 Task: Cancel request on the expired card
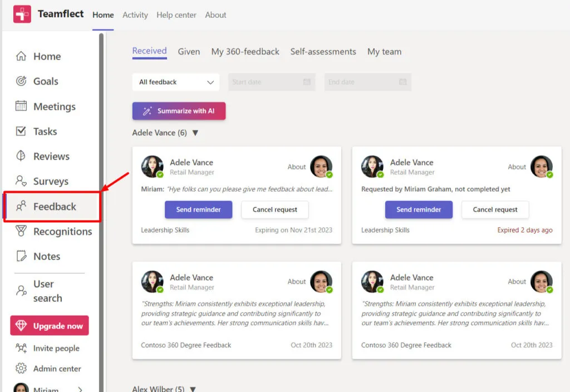click(495, 209)
